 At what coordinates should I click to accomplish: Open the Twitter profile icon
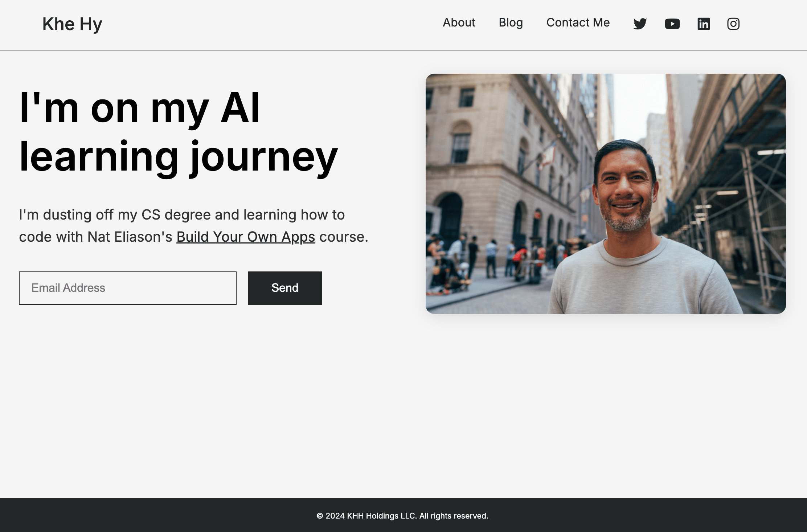(640, 24)
